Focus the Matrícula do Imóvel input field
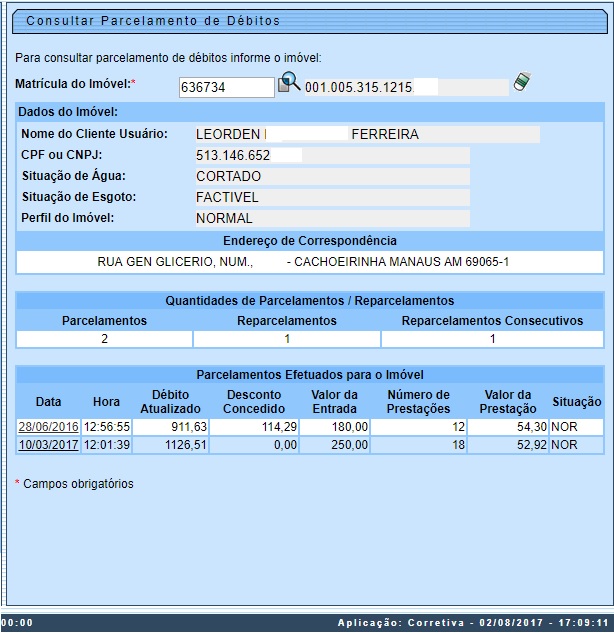Image resolution: width=614 pixels, height=633 pixels. pyautogui.click(x=226, y=87)
